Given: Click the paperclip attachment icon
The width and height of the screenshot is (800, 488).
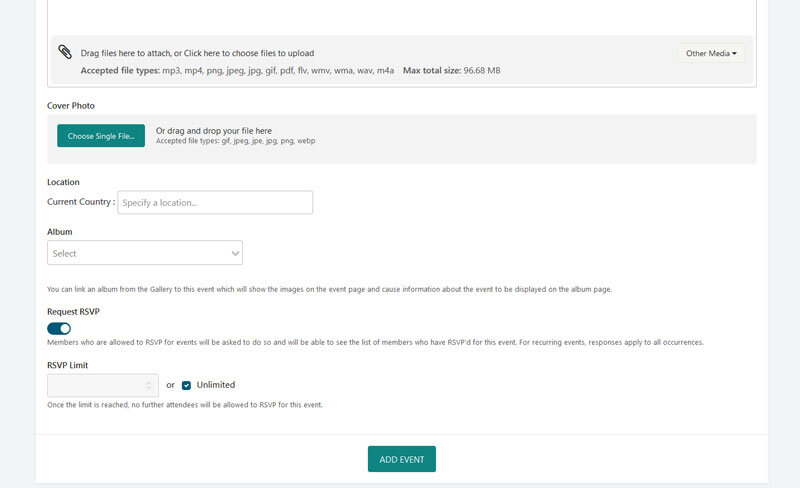Looking at the screenshot, I should (65, 52).
